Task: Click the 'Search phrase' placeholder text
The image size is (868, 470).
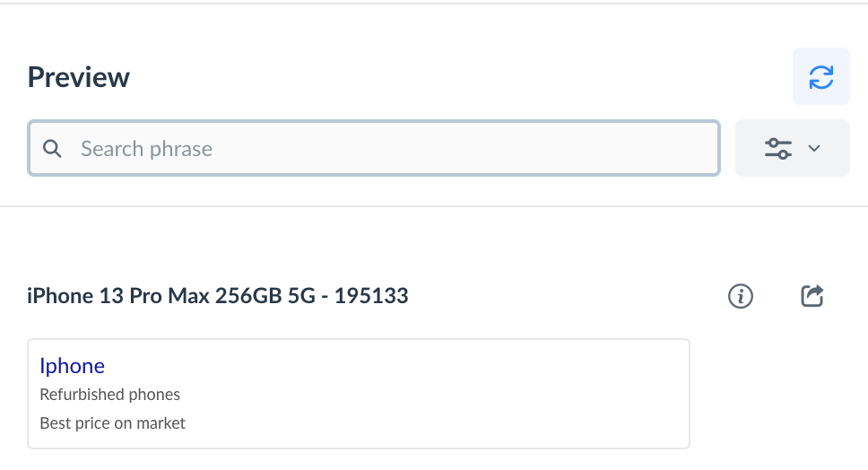Action: (x=146, y=149)
